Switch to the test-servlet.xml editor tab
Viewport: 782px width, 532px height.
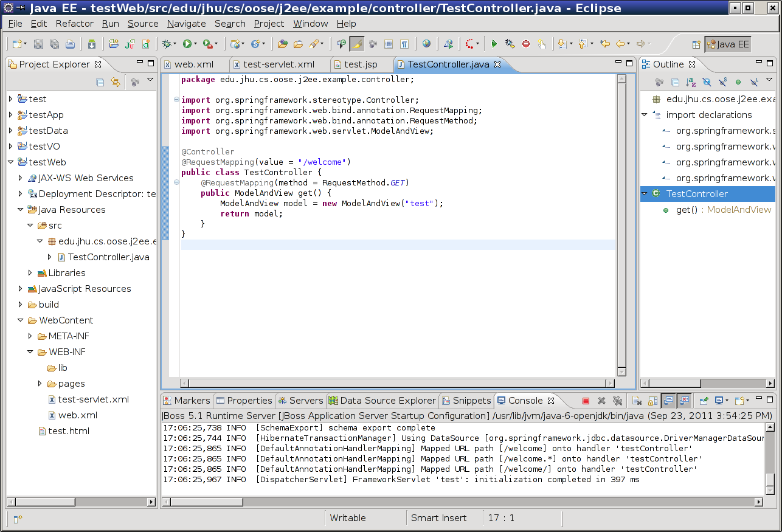click(279, 64)
